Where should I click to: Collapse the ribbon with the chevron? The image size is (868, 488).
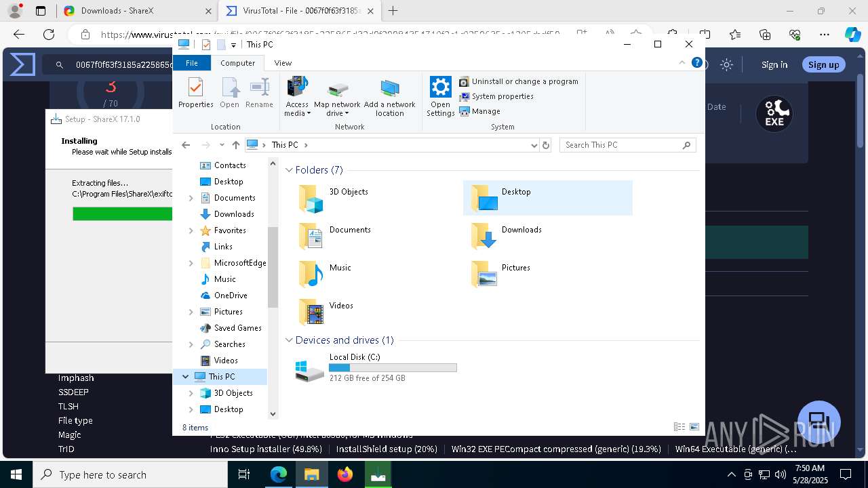pos(682,62)
